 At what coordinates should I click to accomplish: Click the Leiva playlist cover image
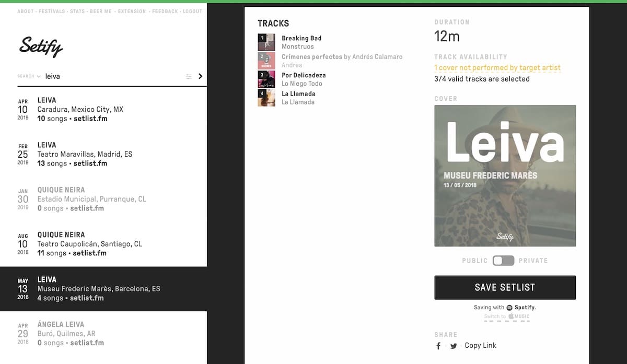[x=505, y=175]
